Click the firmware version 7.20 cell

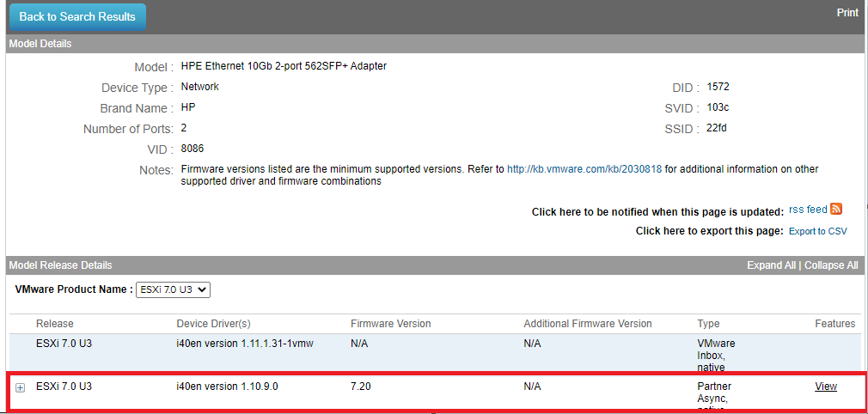pos(360,387)
